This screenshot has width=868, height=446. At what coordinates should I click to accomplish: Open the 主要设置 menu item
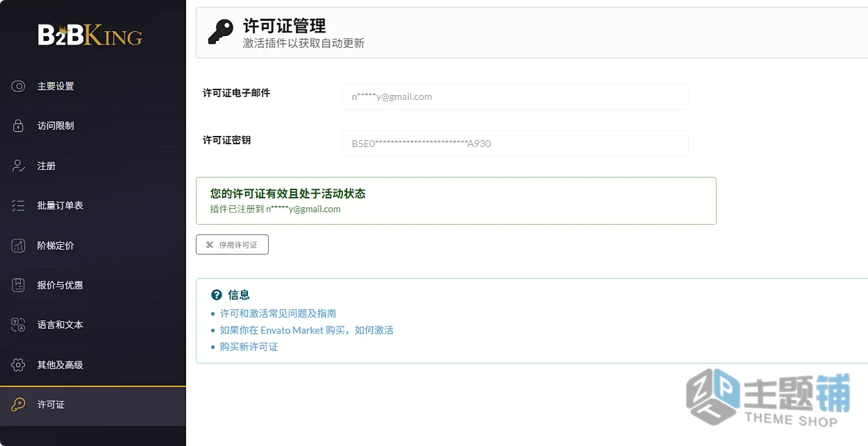93,86
